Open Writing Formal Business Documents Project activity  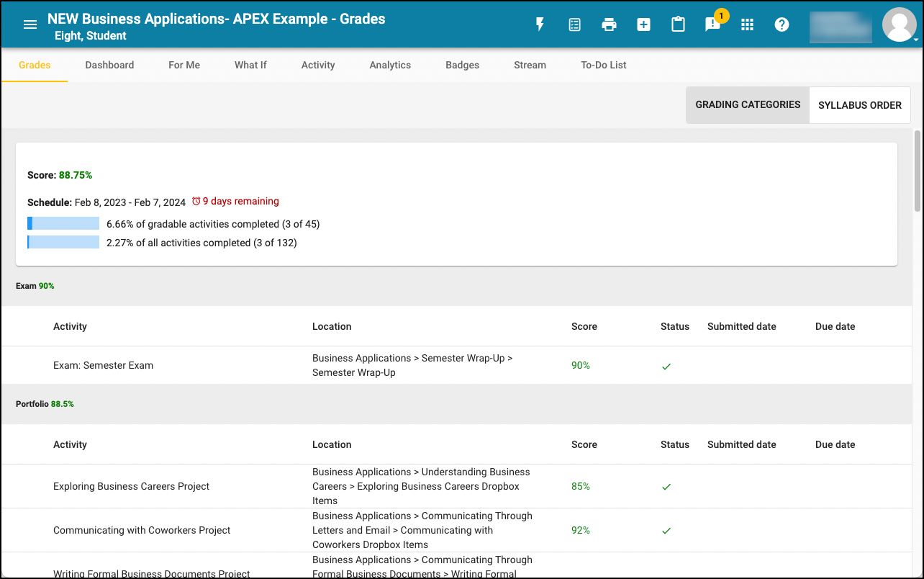(152, 573)
